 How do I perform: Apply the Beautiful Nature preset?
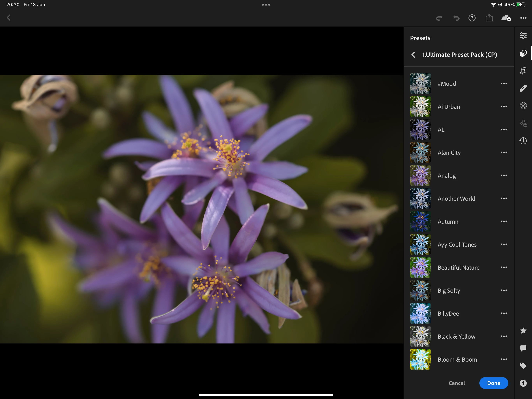coord(458,267)
